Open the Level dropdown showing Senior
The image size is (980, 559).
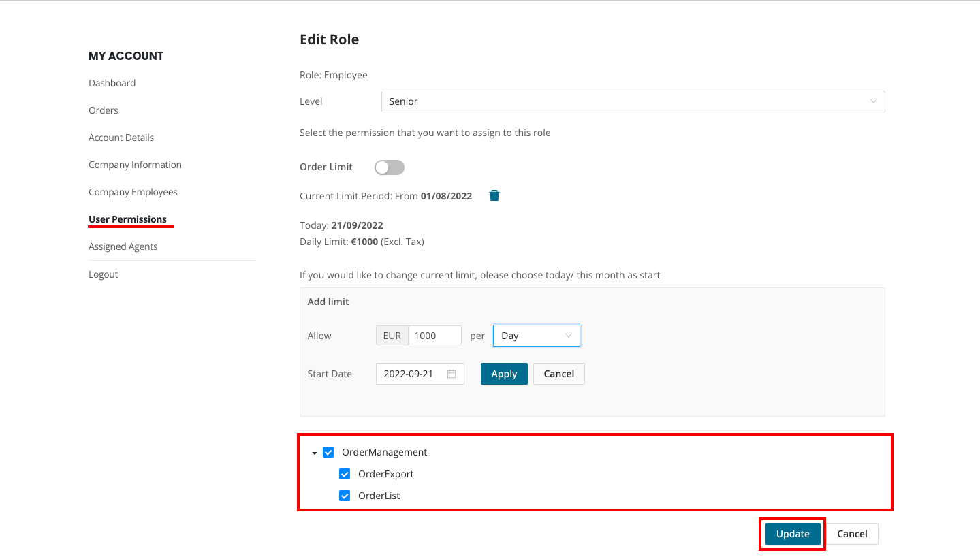633,101
